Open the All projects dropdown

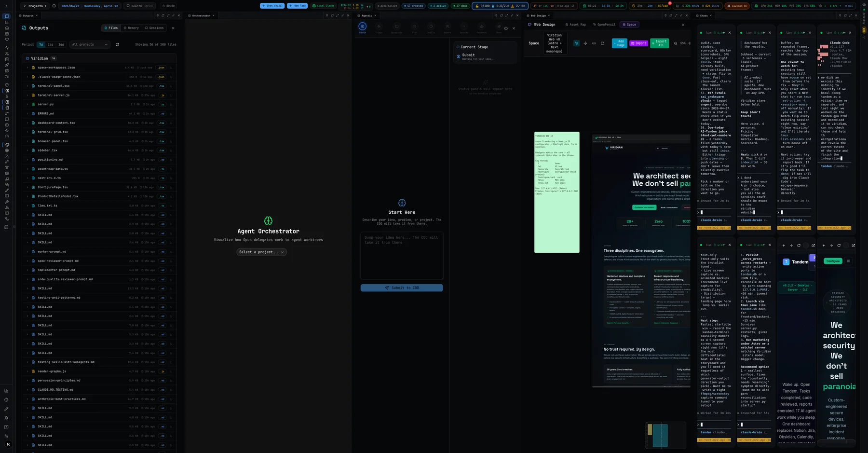pos(90,44)
